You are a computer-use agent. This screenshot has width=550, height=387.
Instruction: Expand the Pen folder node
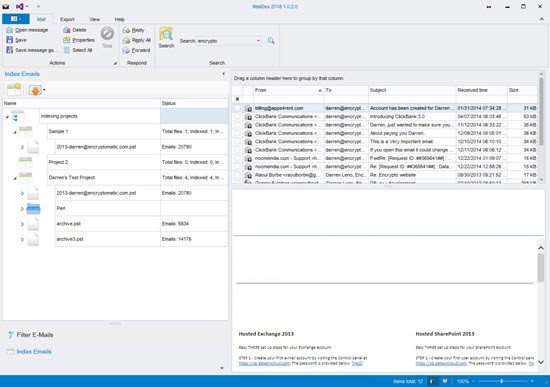tap(22, 209)
